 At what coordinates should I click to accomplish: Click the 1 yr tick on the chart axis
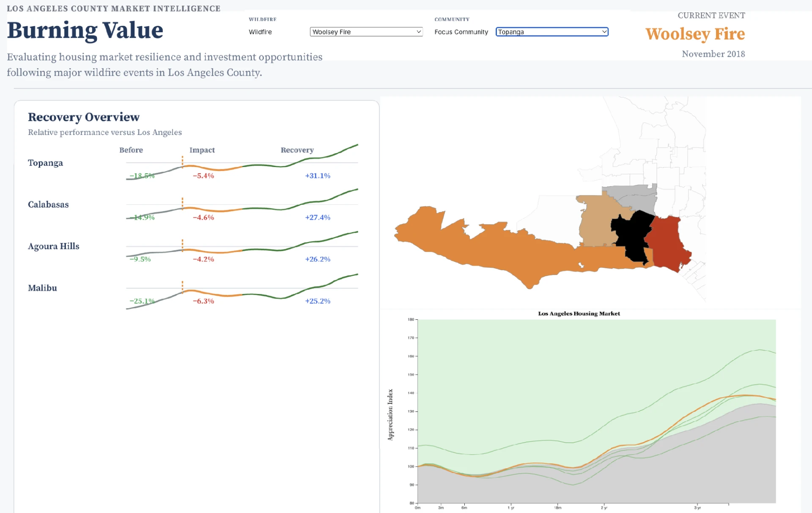point(511,508)
